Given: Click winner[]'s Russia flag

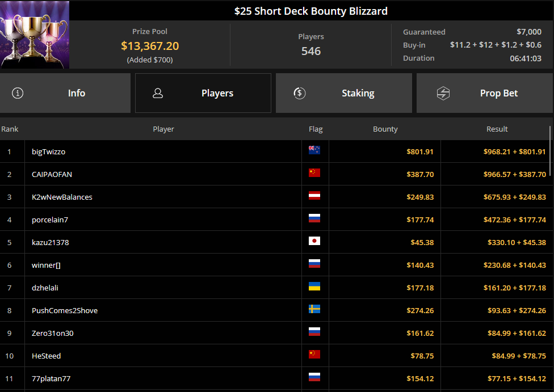Looking at the screenshot, I should click(x=314, y=263).
